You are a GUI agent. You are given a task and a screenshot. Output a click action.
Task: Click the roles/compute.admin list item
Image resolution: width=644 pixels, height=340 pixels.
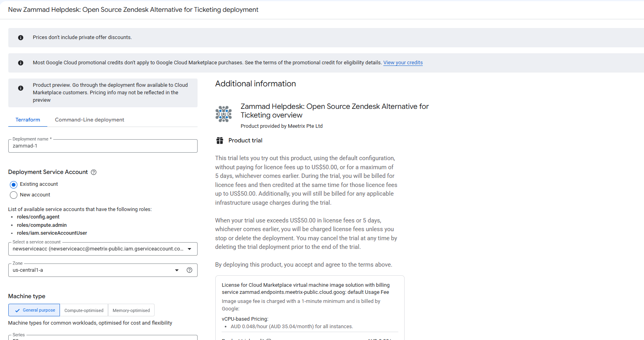pos(42,225)
